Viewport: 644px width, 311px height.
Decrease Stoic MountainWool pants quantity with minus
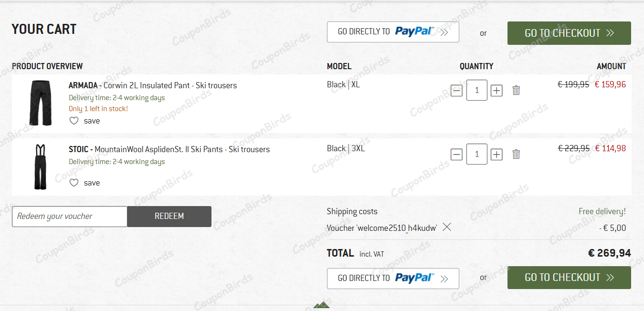(456, 154)
